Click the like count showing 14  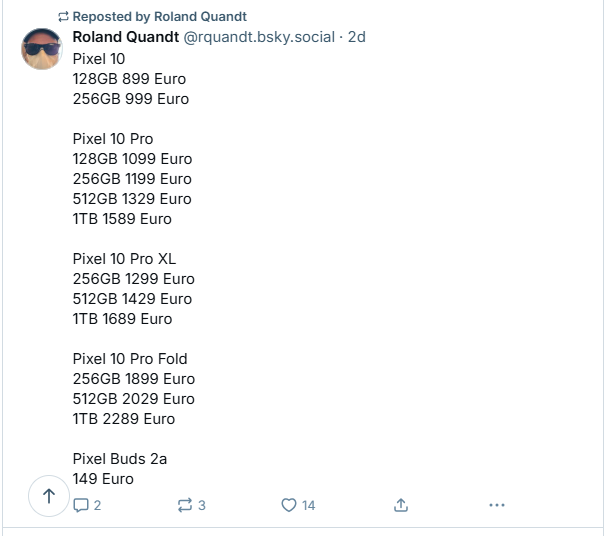(308, 505)
